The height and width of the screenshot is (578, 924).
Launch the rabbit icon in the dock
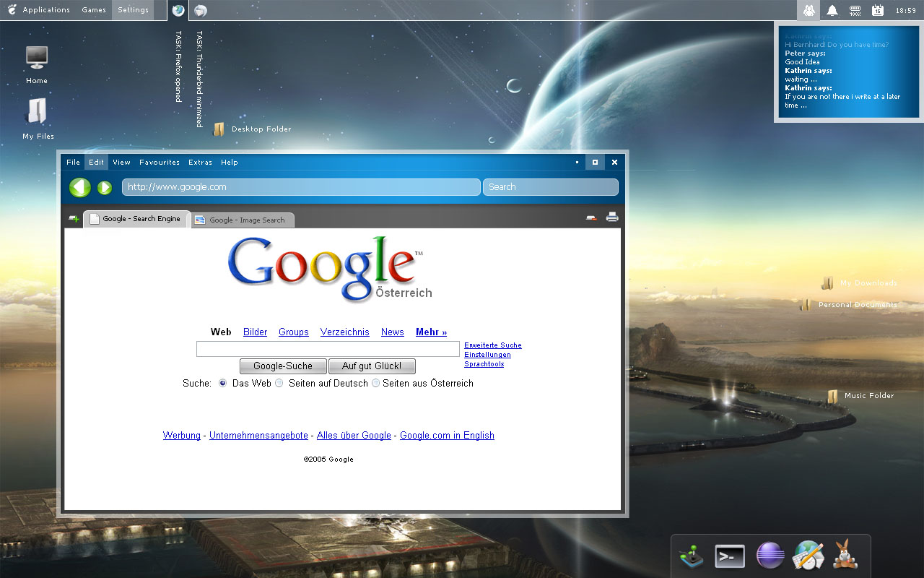844,555
